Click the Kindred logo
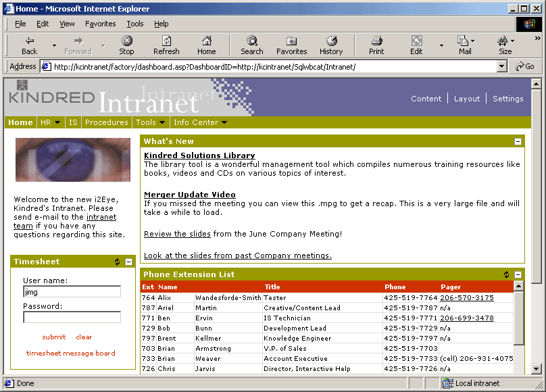The image size is (546, 392). pos(52,93)
